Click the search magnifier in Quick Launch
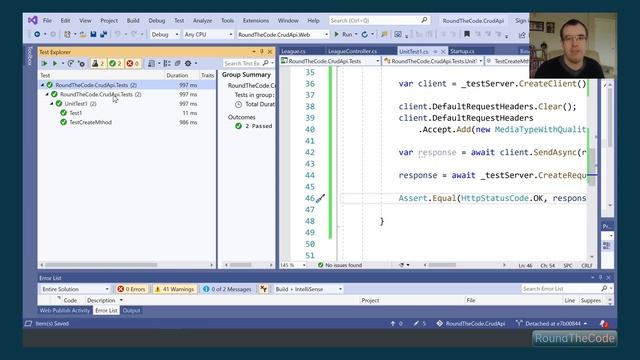 [x=424, y=20]
